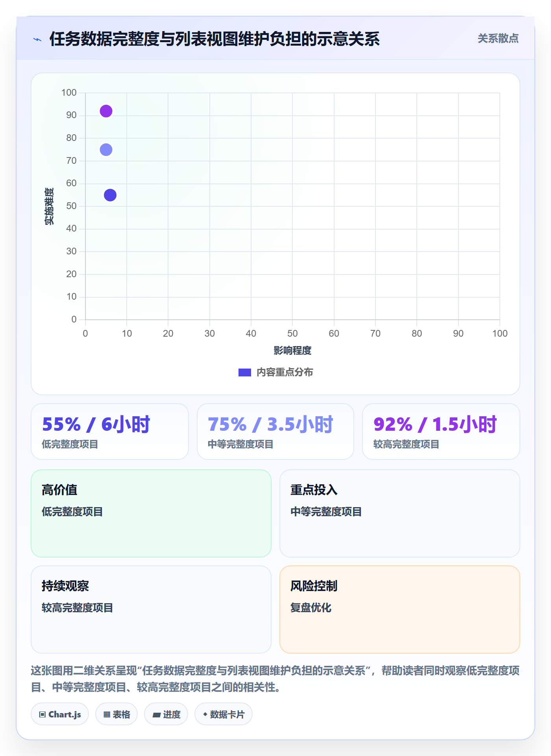
Task: Click the 影响程度 x-axis title
Action: (292, 350)
